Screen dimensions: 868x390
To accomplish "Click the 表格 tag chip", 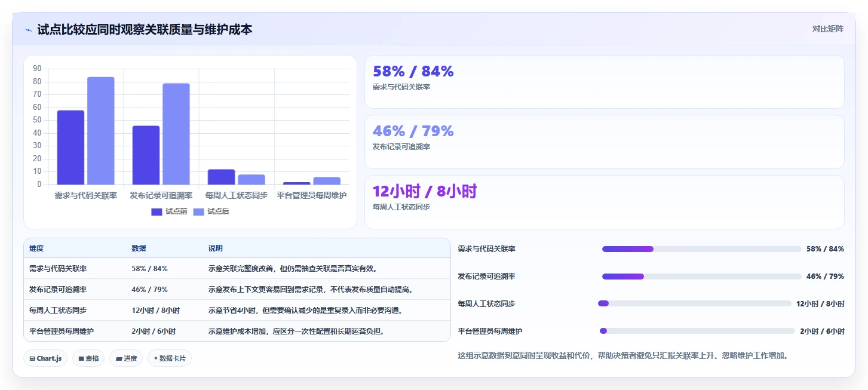I will click(x=88, y=358).
